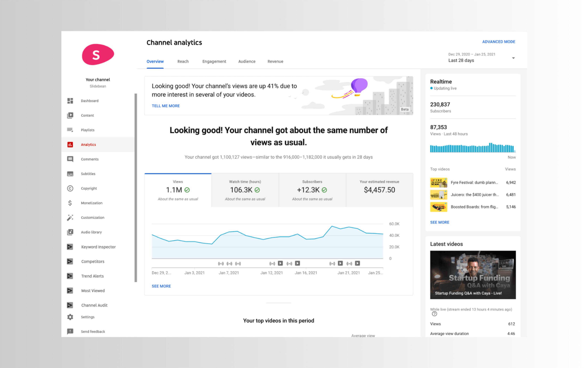The image size is (588, 368).
Task: Open channel Settings
Action: point(87,317)
